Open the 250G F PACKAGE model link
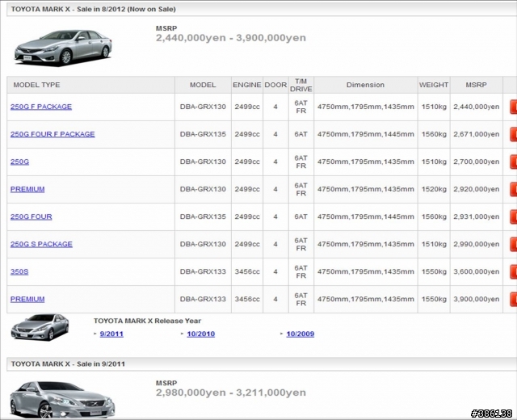Viewport: 517px width, 420px height. click(x=41, y=107)
